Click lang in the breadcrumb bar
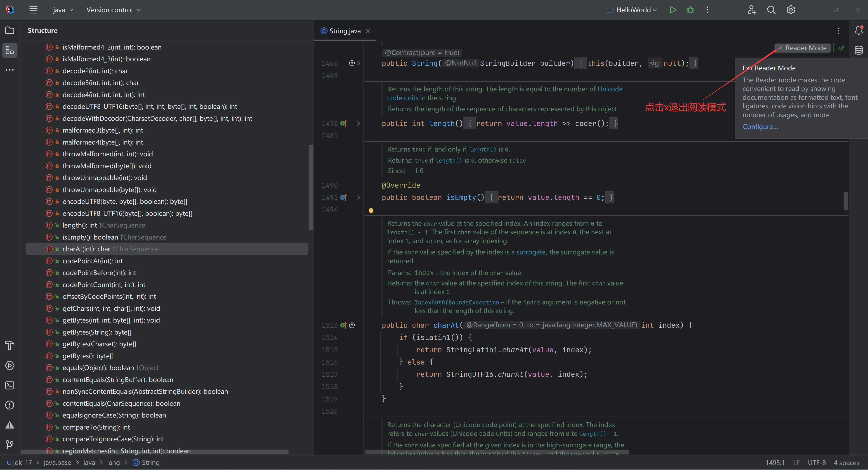The image size is (868, 470). pos(113,462)
